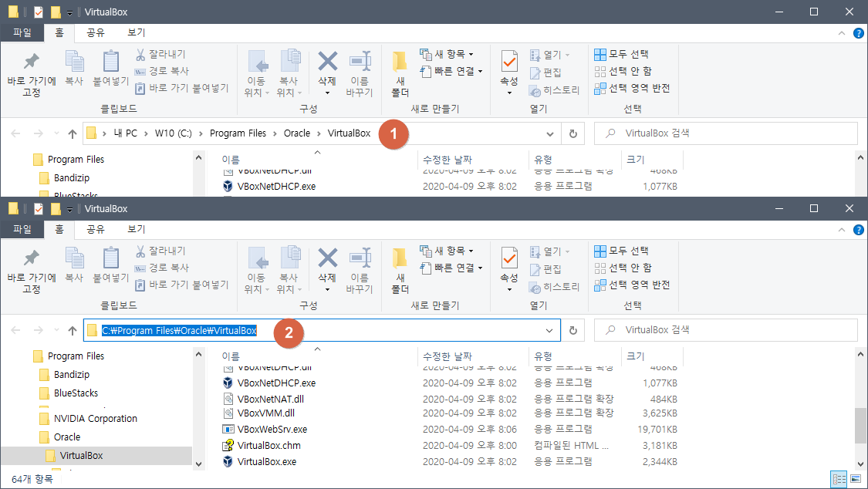
Task: Click 이름 바꾸기 (Rename) in the bottom window
Action: (360, 271)
